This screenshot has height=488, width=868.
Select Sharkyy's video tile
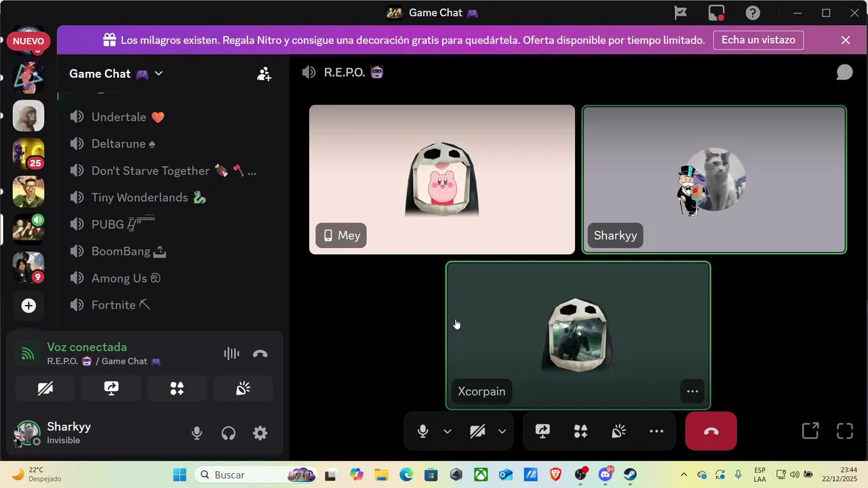(x=714, y=180)
